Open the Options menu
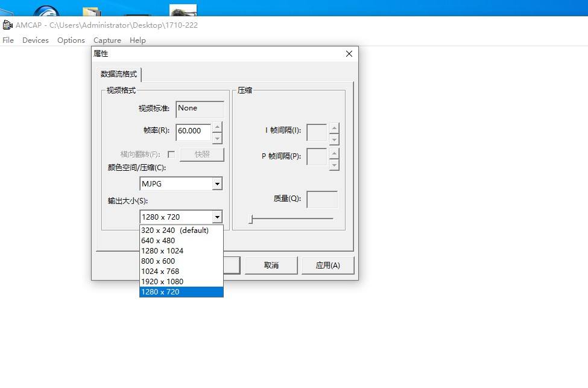The width and height of the screenshot is (588, 388). pyautogui.click(x=71, y=40)
